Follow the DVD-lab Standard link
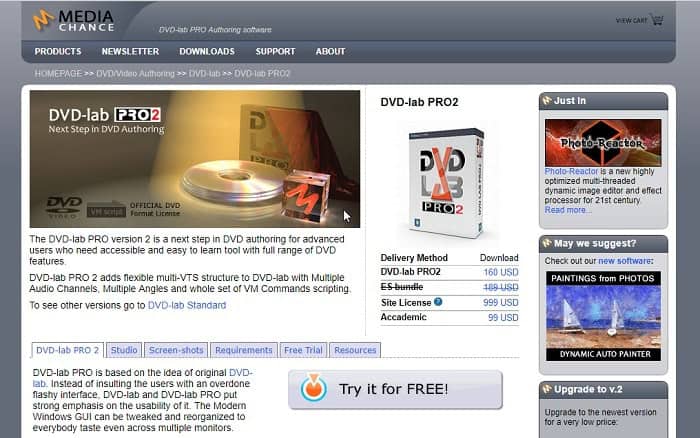Image resolution: width=700 pixels, height=438 pixels. click(187, 305)
